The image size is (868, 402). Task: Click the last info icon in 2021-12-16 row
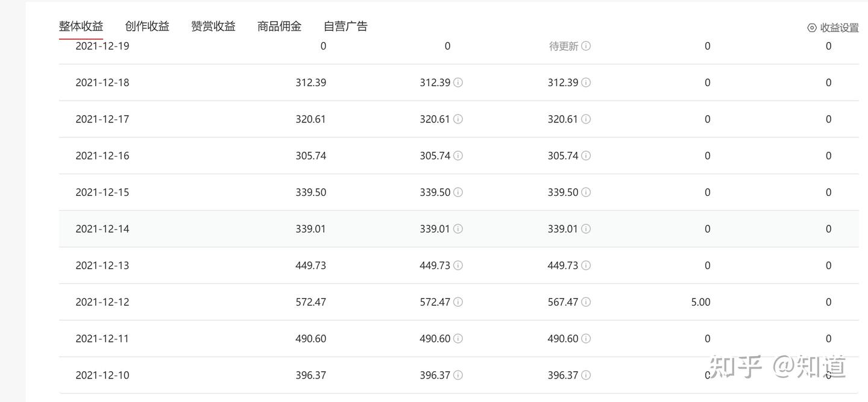(586, 155)
